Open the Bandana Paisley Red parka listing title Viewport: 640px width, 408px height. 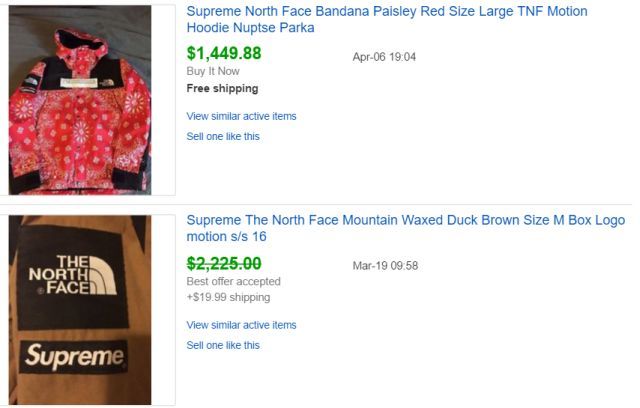(387, 12)
